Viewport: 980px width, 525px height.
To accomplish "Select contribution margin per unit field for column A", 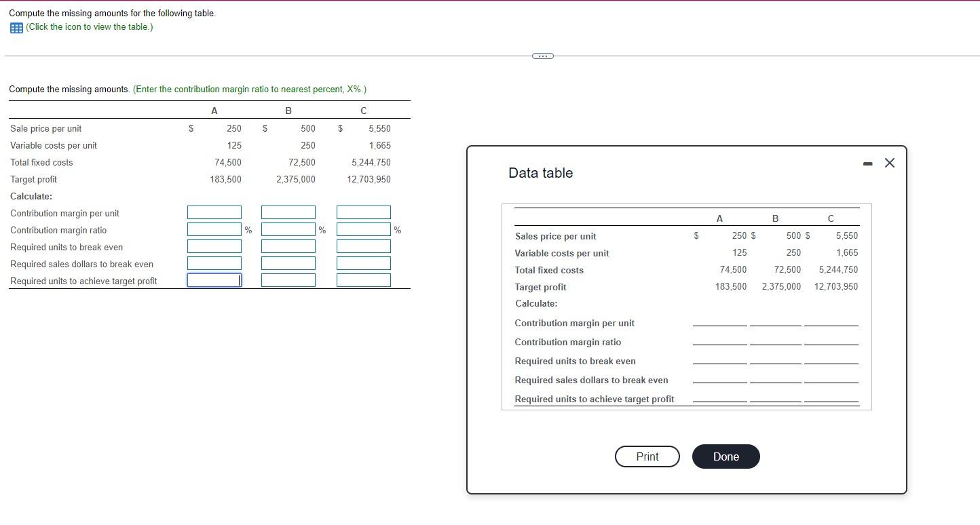I will [x=214, y=212].
